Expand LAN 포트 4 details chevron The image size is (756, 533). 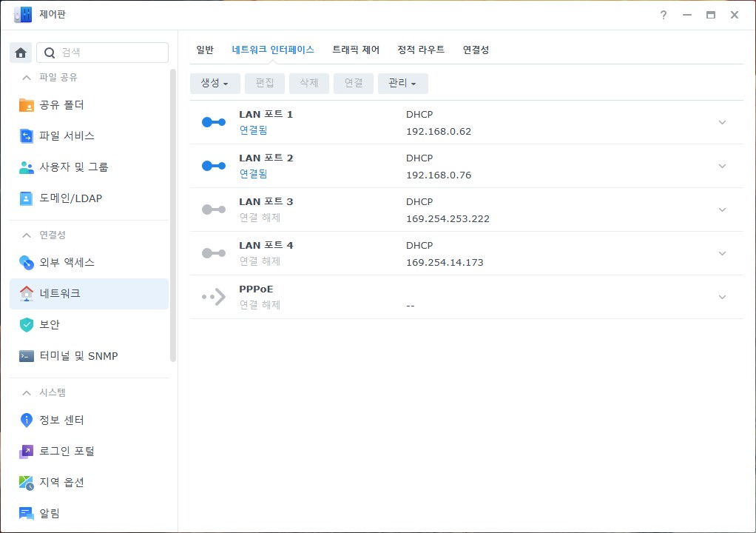(x=722, y=253)
